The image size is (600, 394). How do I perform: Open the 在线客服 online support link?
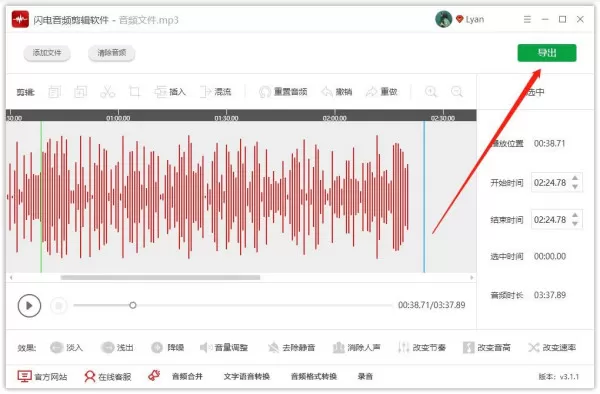click(x=108, y=376)
